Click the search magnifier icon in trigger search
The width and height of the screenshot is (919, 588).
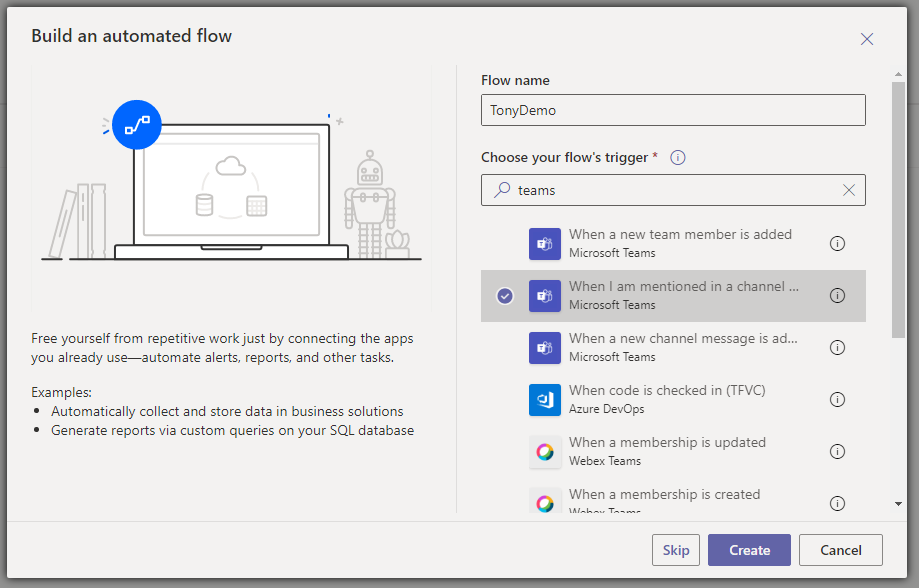(x=502, y=190)
